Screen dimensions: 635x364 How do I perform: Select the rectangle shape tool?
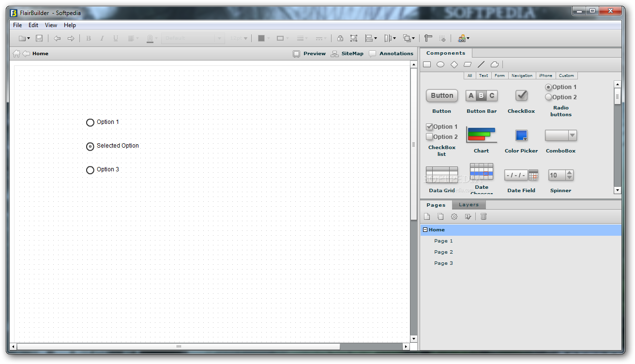point(427,64)
